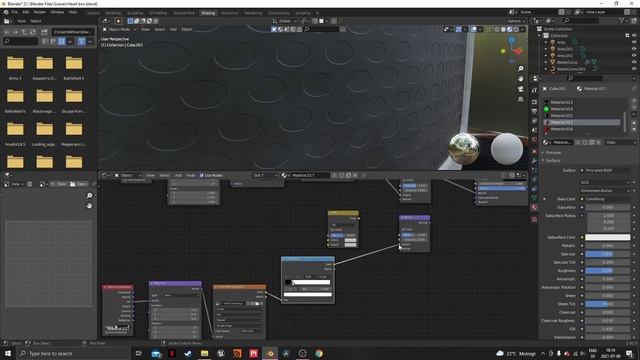Open the Render properties tab icon
640x360 pixels.
[534, 102]
